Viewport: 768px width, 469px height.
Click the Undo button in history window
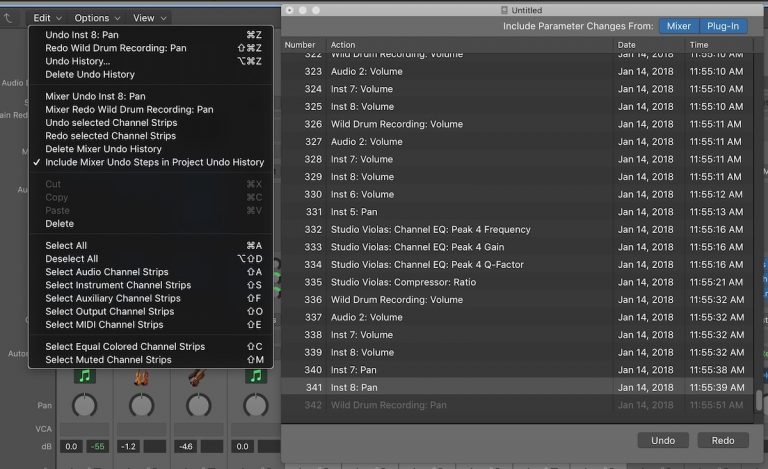pos(663,441)
